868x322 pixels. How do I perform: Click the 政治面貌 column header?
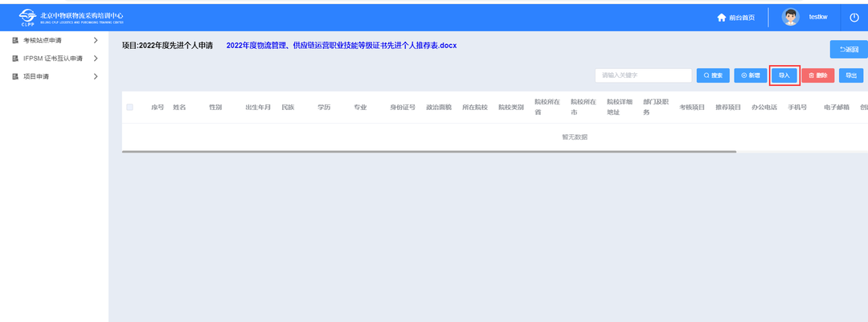coord(439,108)
